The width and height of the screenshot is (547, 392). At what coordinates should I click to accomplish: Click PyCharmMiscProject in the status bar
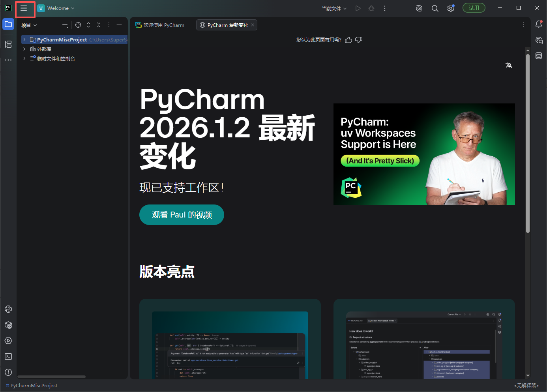(32, 386)
